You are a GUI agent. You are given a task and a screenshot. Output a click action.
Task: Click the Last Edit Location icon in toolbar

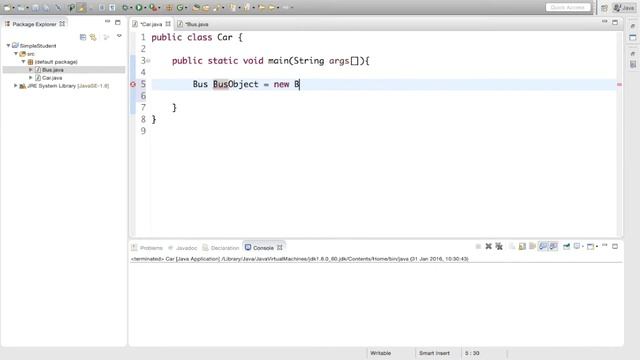tap(261, 7)
